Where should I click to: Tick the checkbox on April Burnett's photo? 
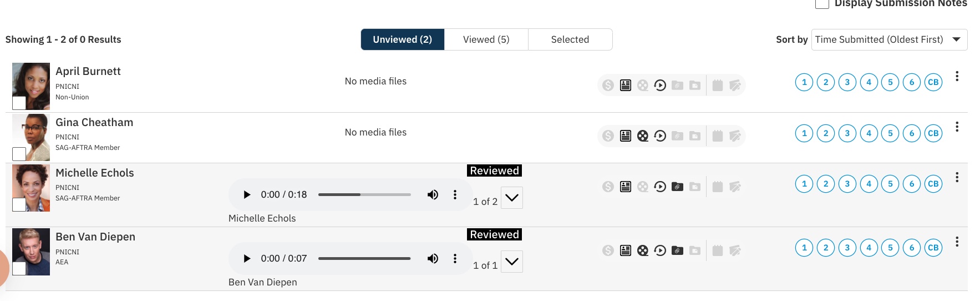pyautogui.click(x=19, y=103)
